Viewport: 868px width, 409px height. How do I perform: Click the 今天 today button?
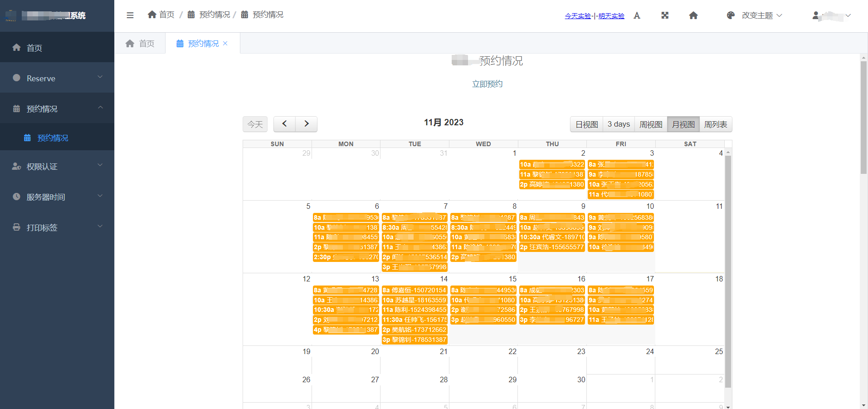coord(255,124)
